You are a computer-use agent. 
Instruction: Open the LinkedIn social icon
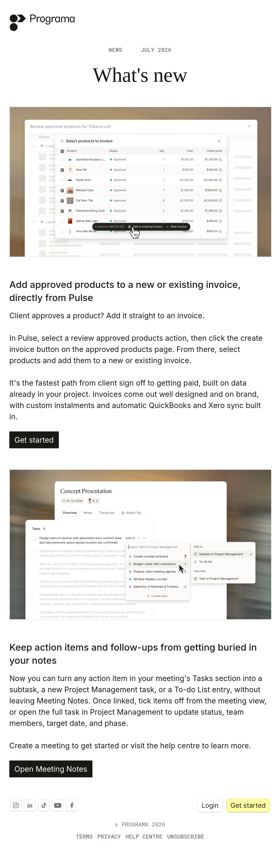pyautogui.click(x=30, y=805)
